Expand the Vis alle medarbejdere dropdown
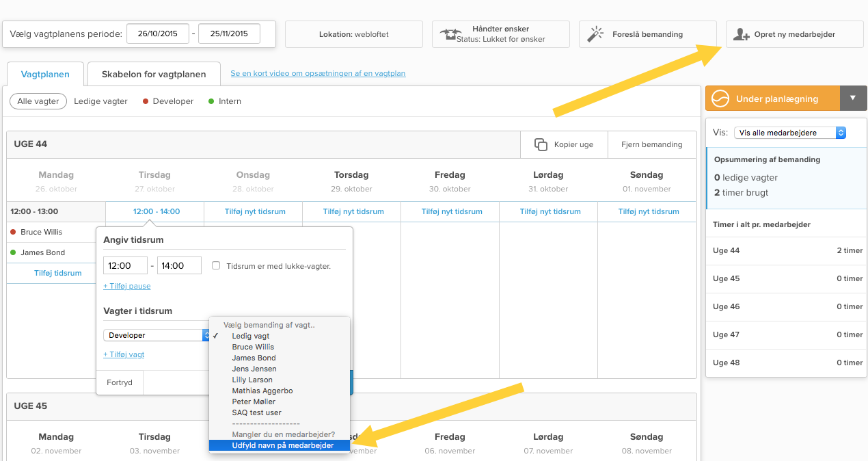The image size is (868, 461). [x=789, y=133]
